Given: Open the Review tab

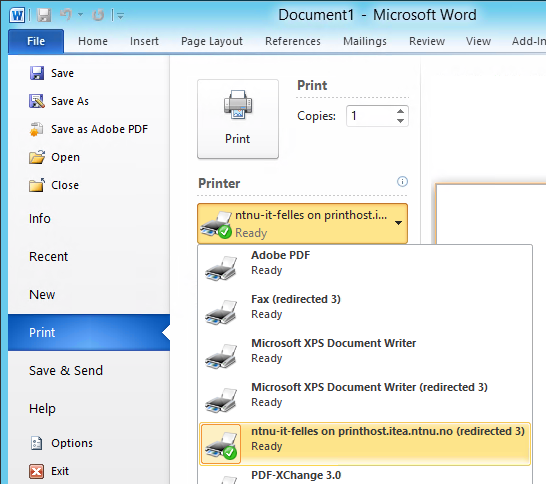Looking at the screenshot, I should pos(427,41).
